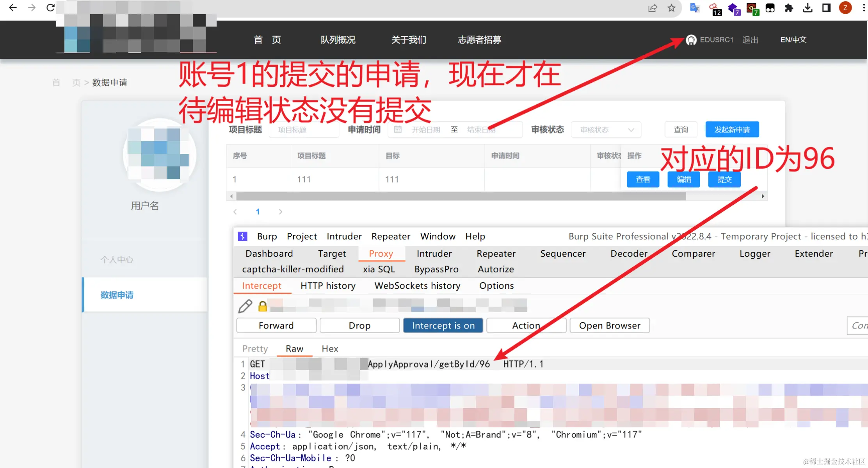Select 数据申请 in the sidebar

tap(145, 295)
